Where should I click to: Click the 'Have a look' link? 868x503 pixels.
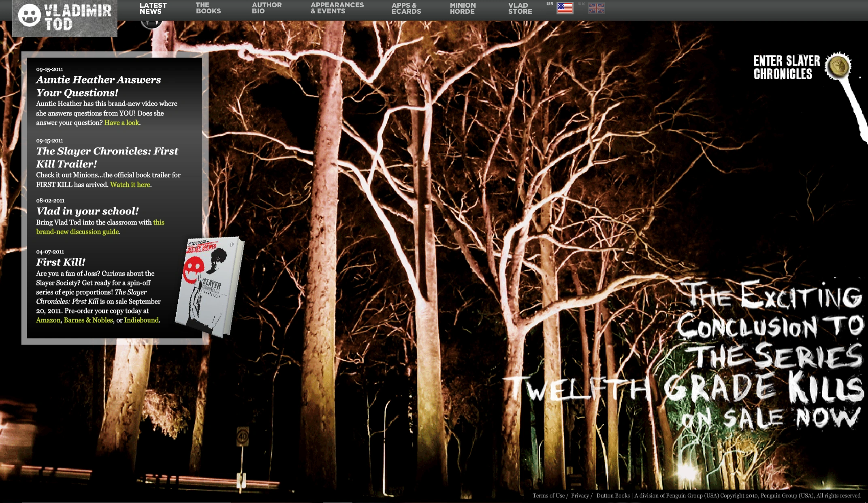click(x=122, y=123)
